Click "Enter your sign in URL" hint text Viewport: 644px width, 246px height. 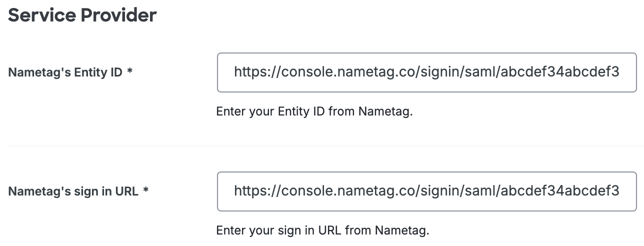point(322,230)
